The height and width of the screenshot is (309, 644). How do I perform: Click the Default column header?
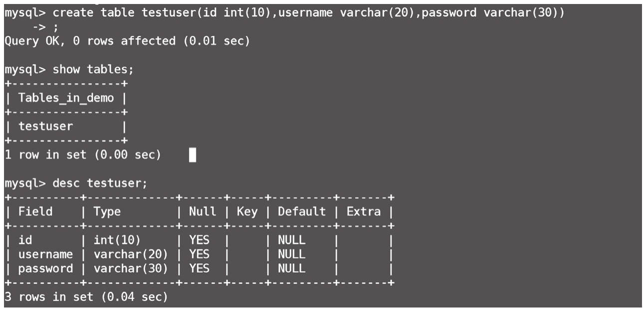(x=302, y=212)
